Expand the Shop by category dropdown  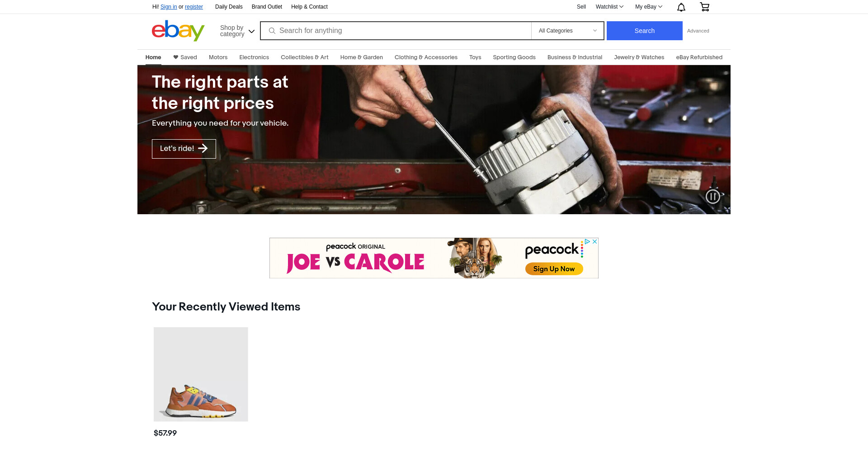[237, 31]
